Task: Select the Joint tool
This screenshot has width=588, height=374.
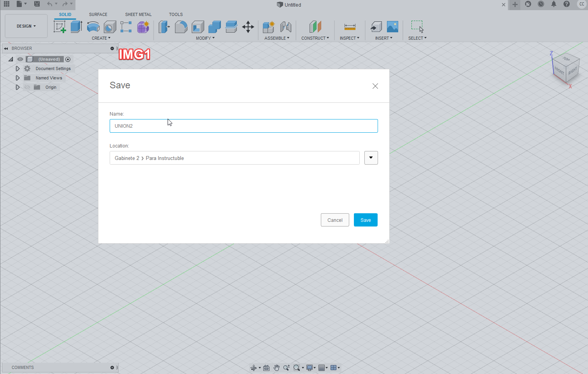Action: (x=286, y=27)
